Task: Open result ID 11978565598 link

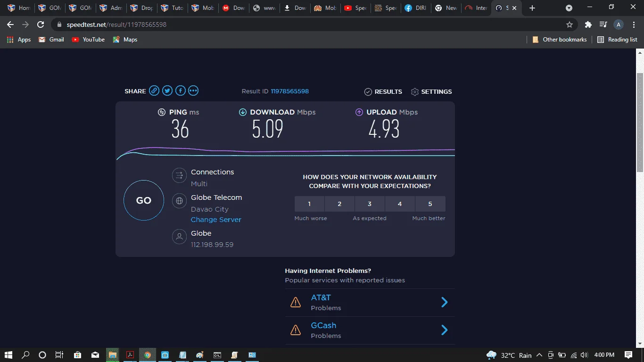Action: (289, 91)
